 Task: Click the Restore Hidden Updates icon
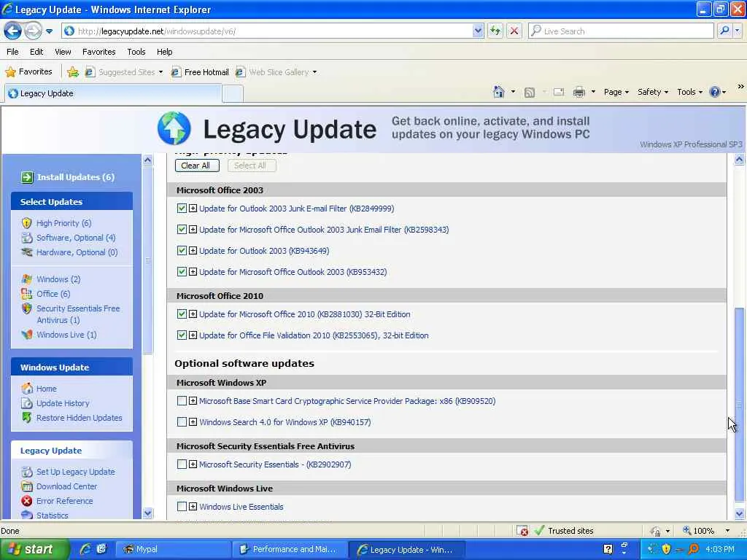(x=27, y=418)
